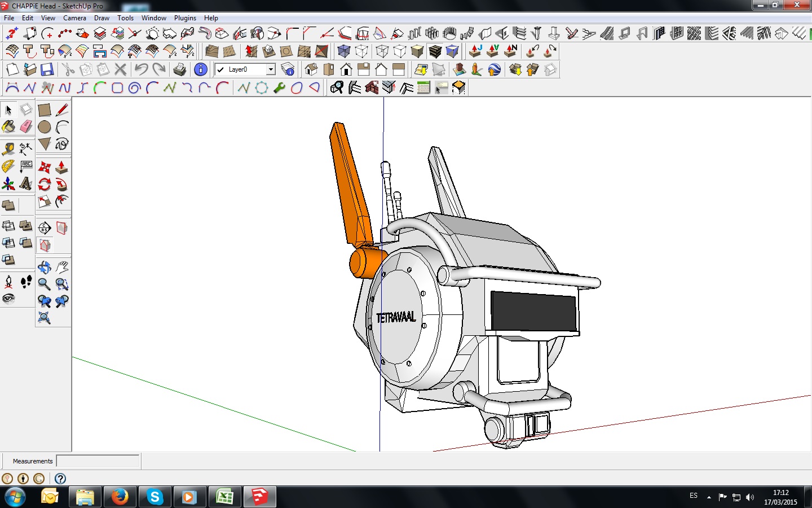Click the Instructor help question icon

[x=60, y=479]
